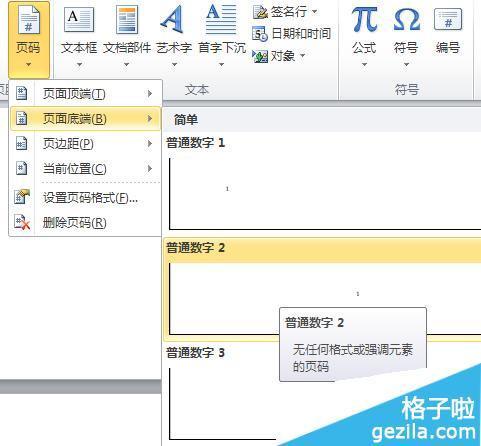Open 设置页码格式(F)... dialog

[85, 198]
